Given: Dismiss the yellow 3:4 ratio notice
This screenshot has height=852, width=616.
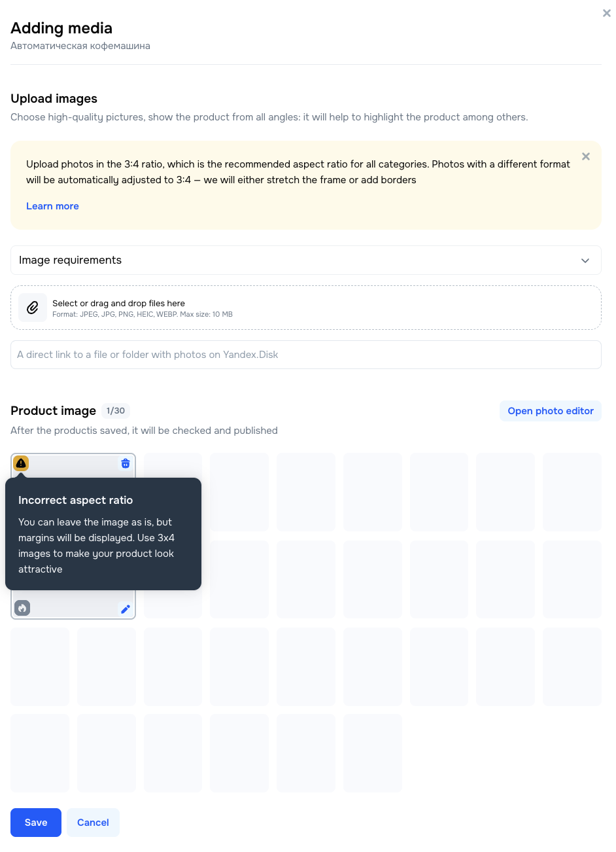Looking at the screenshot, I should (586, 156).
